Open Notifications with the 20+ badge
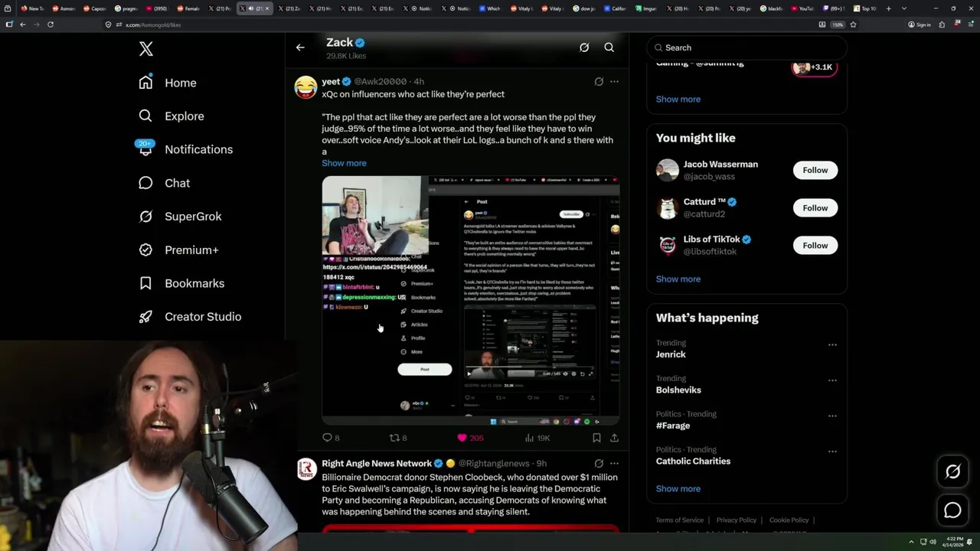 (185, 149)
